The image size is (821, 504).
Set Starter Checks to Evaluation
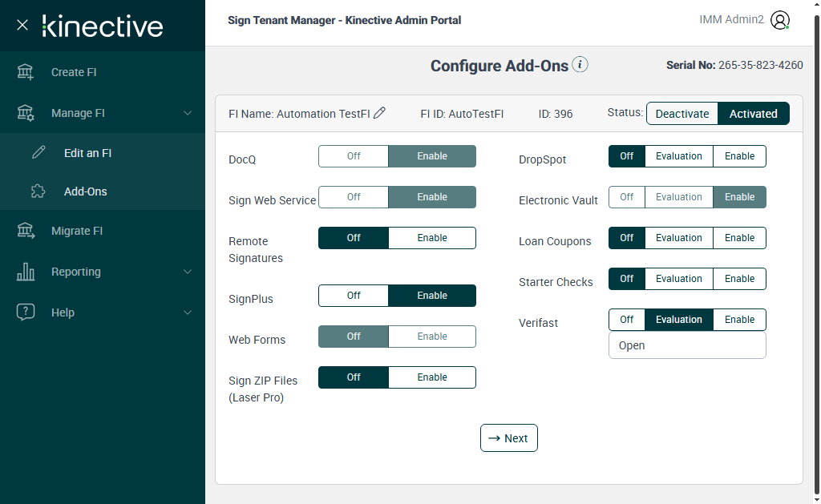click(x=678, y=278)
